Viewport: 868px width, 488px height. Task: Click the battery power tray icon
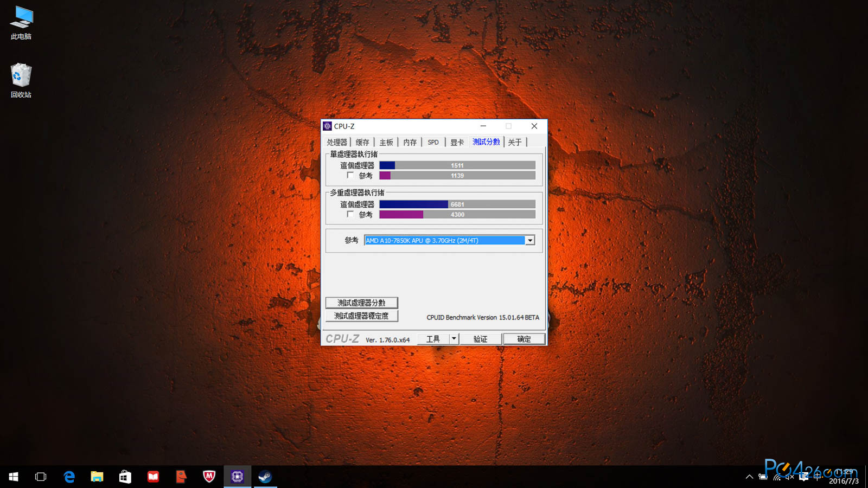pos(763,477)
